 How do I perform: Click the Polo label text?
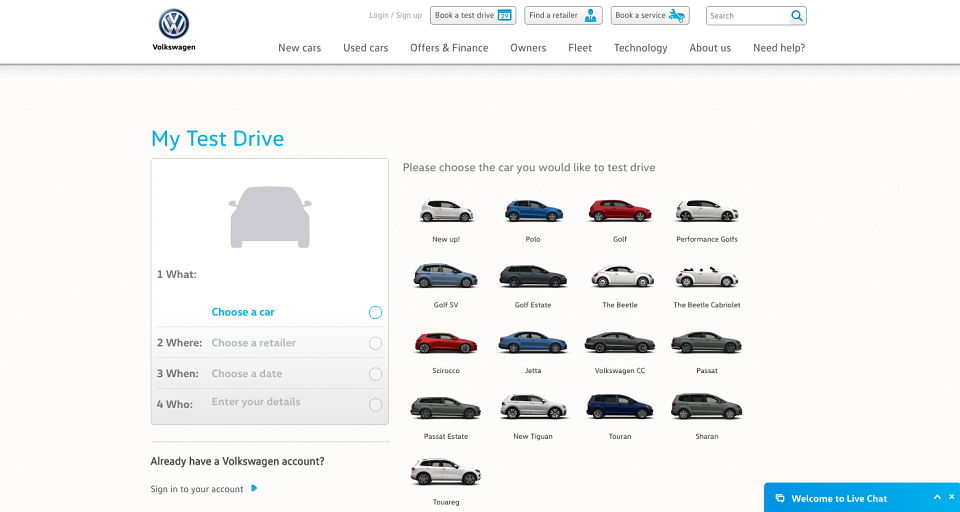tap(533, 239)
